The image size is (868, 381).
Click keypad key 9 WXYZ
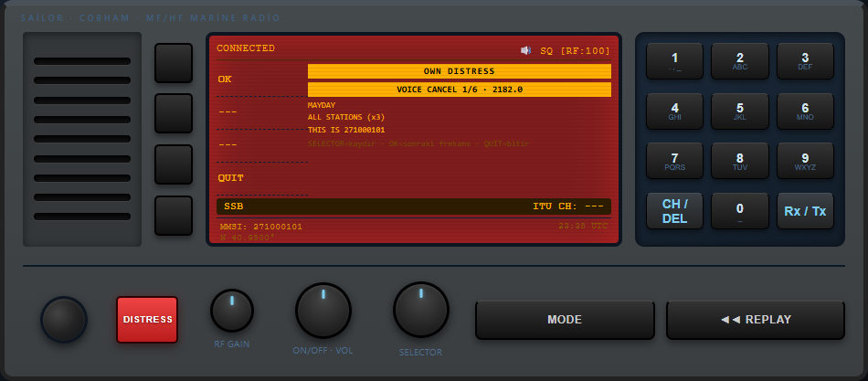[x=805, y=161]
